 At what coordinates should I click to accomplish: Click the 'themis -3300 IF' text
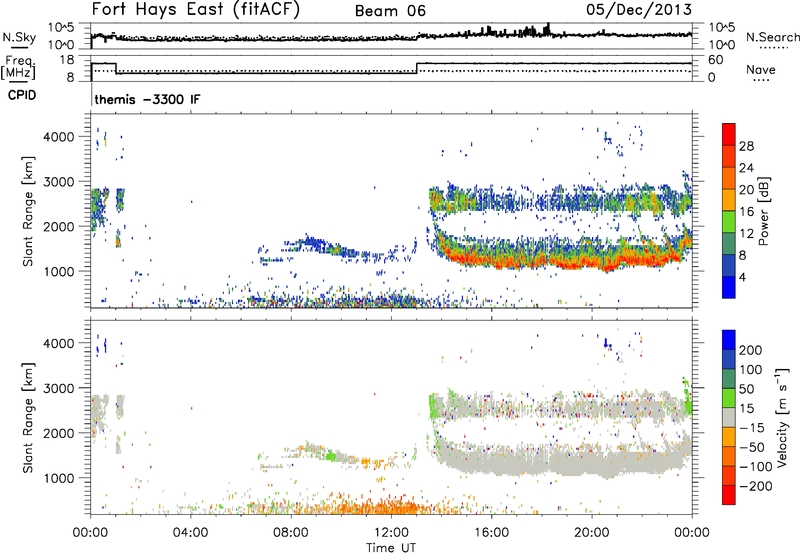click(147, 99)
